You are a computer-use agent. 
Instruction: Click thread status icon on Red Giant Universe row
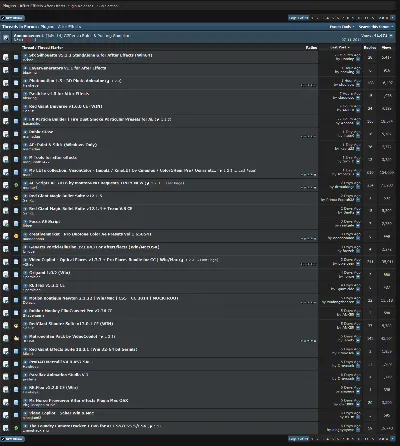click(6, 108)
